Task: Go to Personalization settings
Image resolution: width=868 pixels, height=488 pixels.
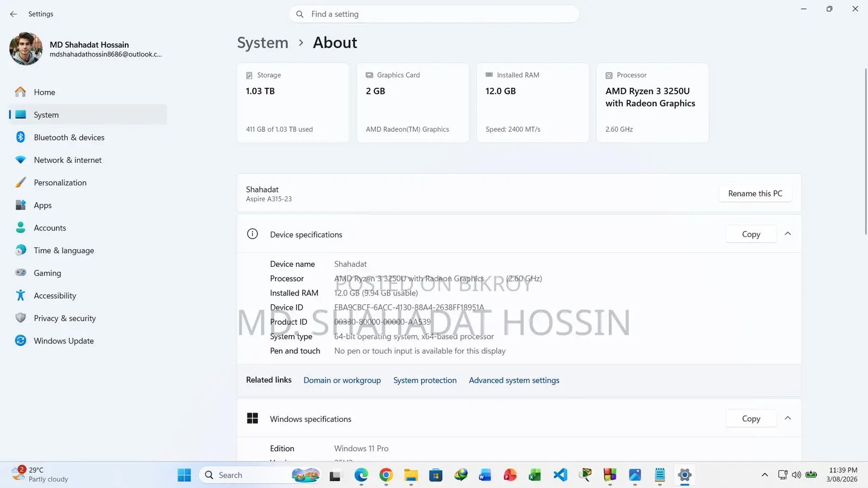Action: 88,183
